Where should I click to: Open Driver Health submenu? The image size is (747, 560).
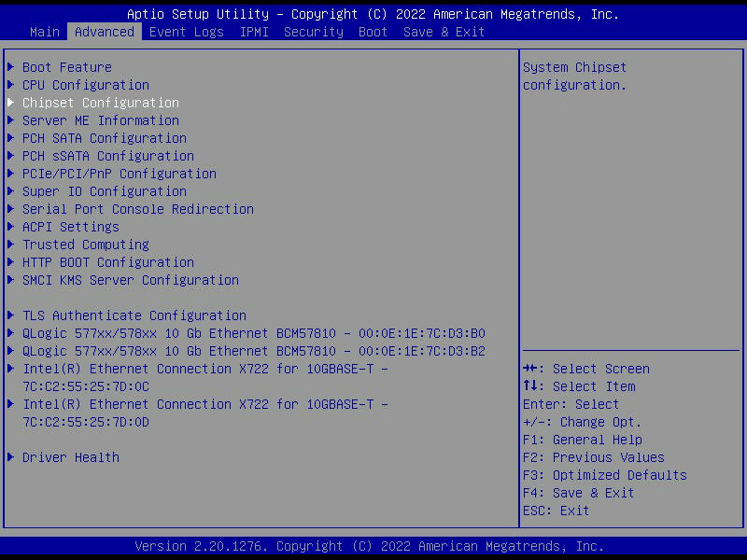71,457
